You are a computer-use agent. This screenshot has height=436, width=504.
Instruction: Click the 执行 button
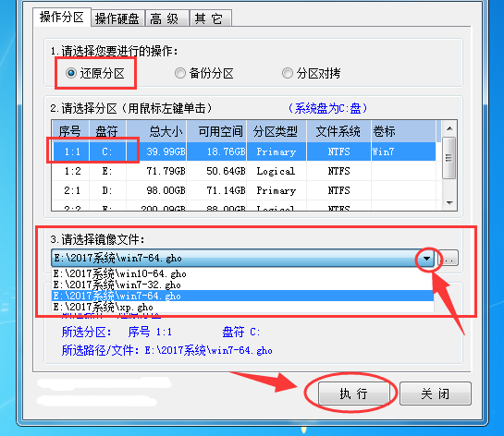click(x=353, y=394)
